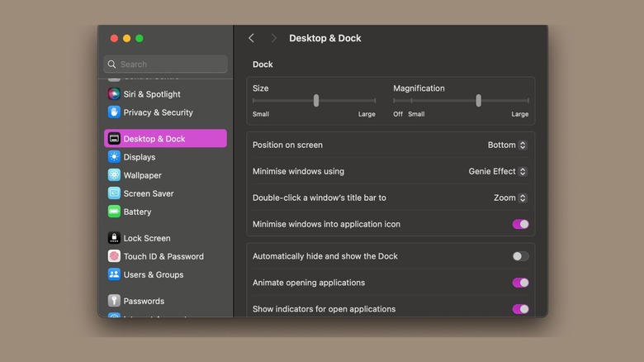
Task: Enable Automatically hide and show the Dock
Action: coord(520,256)
